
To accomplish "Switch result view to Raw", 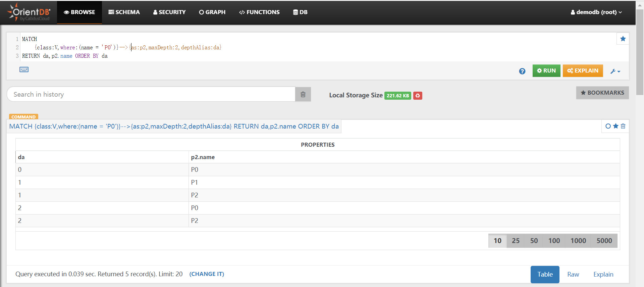I will (573, 274).
